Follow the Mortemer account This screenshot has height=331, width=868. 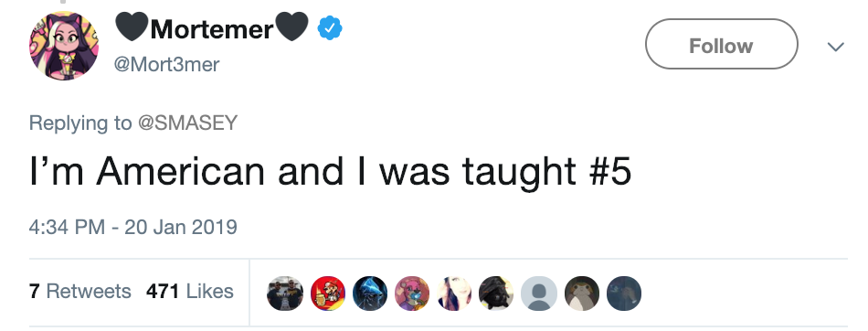coord(721,44)
